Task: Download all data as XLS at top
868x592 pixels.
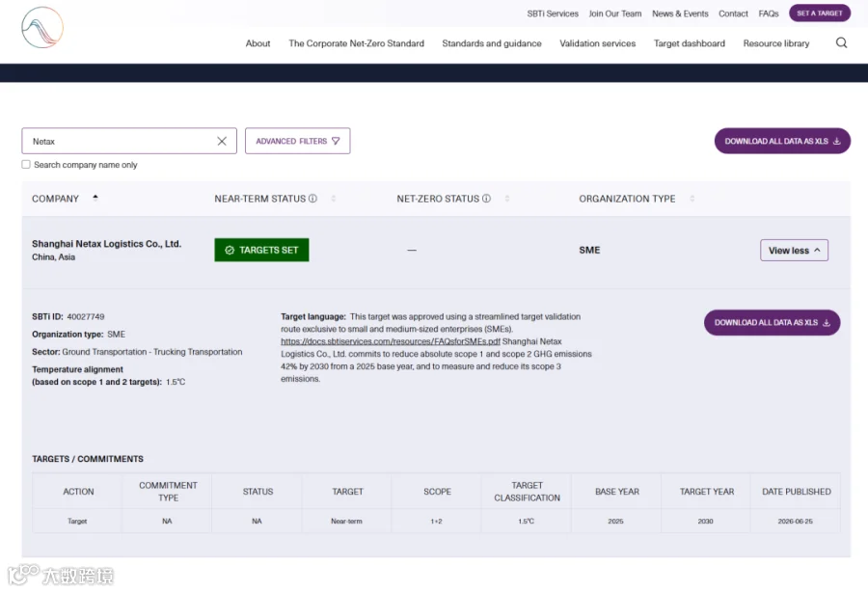Action: (782, 141)
